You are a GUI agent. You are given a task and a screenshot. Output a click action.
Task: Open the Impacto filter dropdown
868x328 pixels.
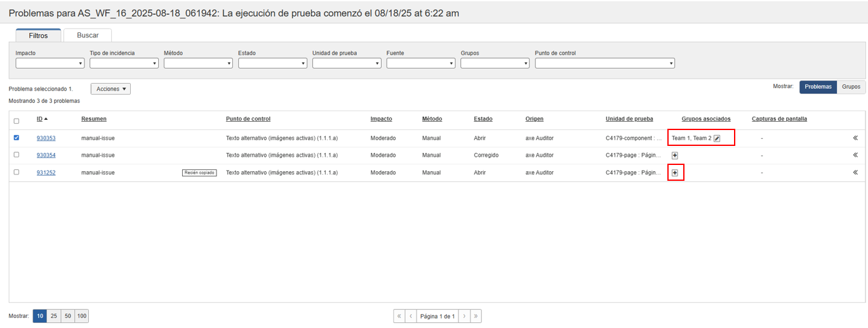(50, 63)
